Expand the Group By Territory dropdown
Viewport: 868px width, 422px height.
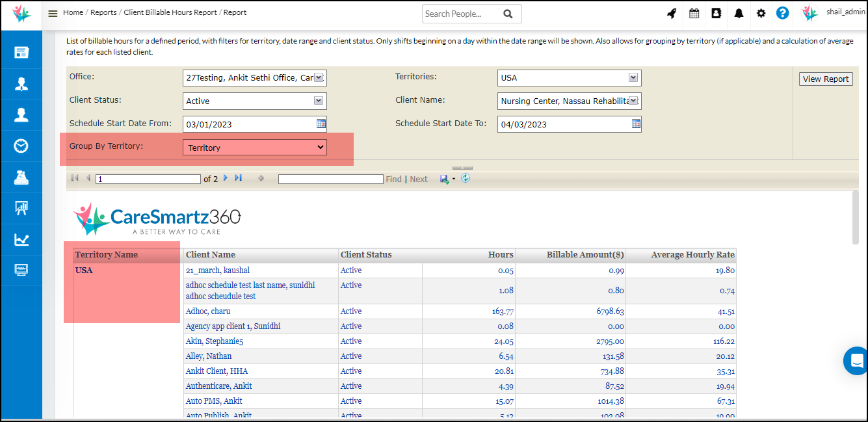254,148
